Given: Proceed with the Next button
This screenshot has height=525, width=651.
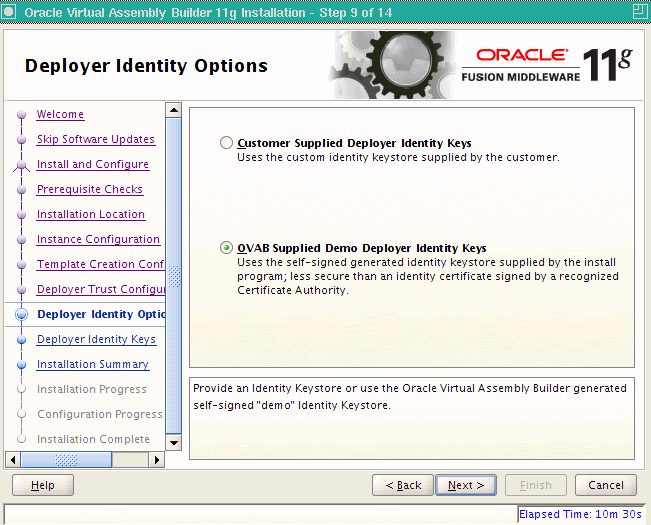Looking at the screenshot, I should click(466, 485).
